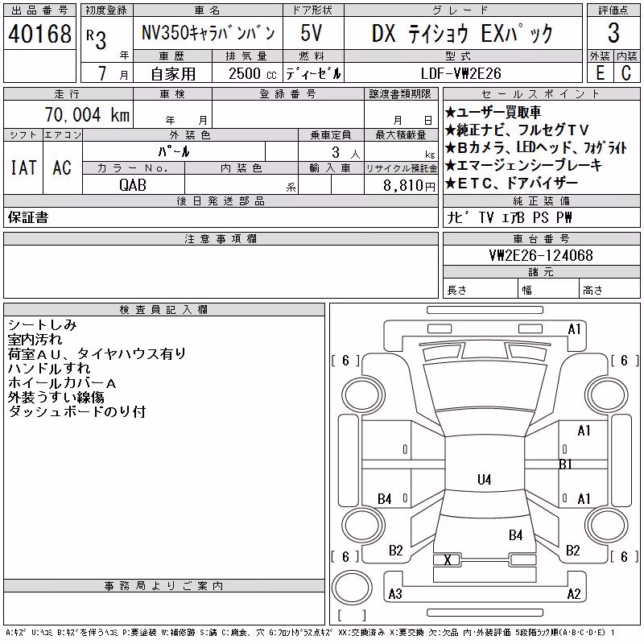This screenshot has width=644, height=644.
Task: Click the damage legend line at the bottom
Action: point(310,633)
